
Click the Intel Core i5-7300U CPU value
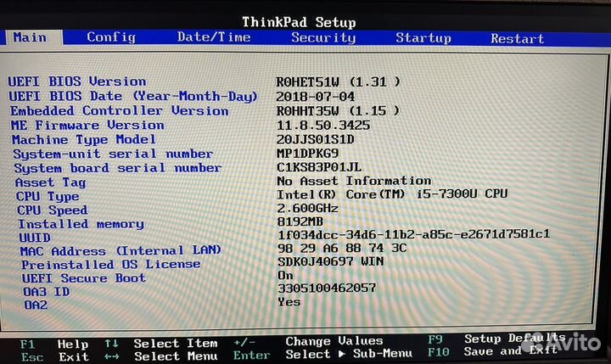tap(392, 194)
